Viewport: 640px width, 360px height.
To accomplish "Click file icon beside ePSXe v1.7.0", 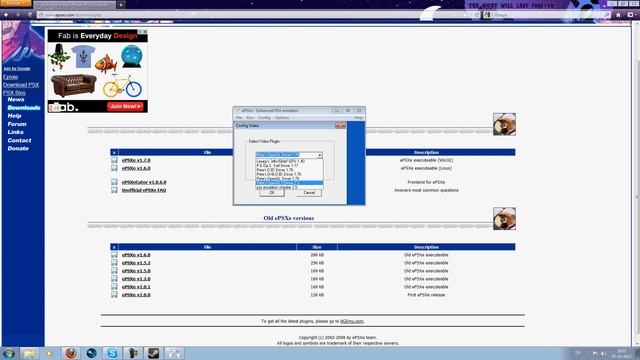I will [114, 160].
